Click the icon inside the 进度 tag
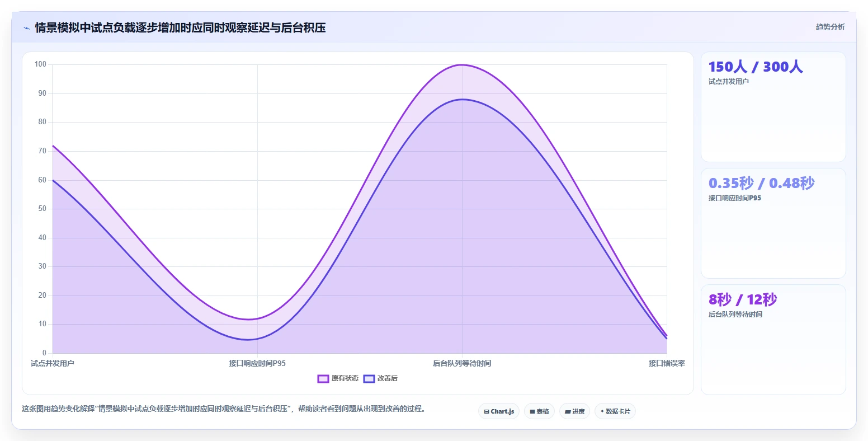The width and height of the screenshot is (868, 441). point(568,411)
